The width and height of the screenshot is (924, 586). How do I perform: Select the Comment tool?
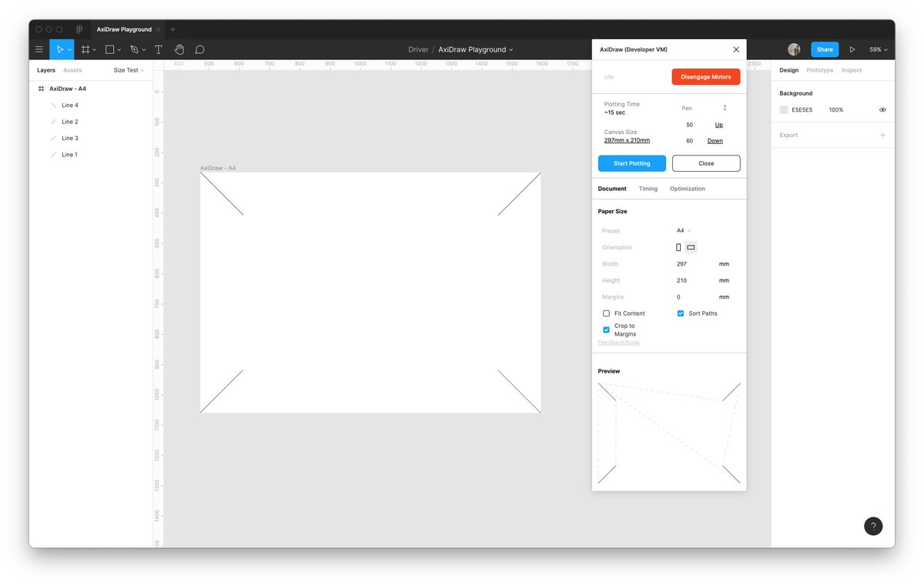(x=199, y=49)
